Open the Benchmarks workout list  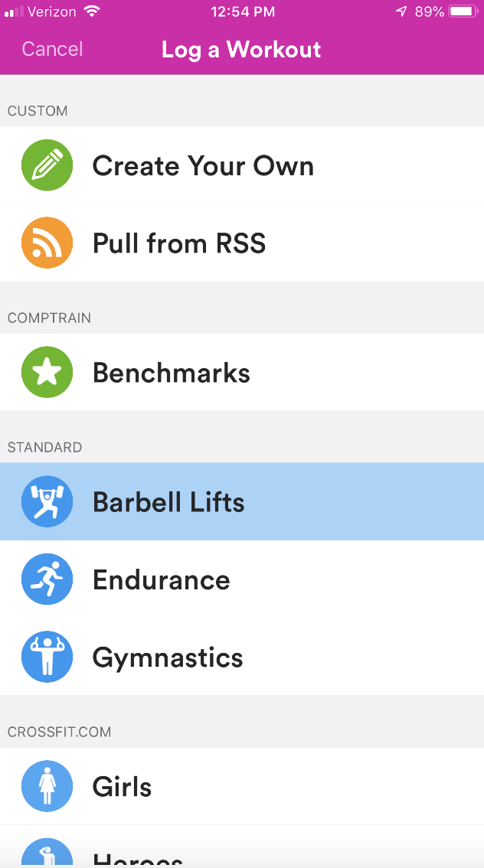(172, 373)
